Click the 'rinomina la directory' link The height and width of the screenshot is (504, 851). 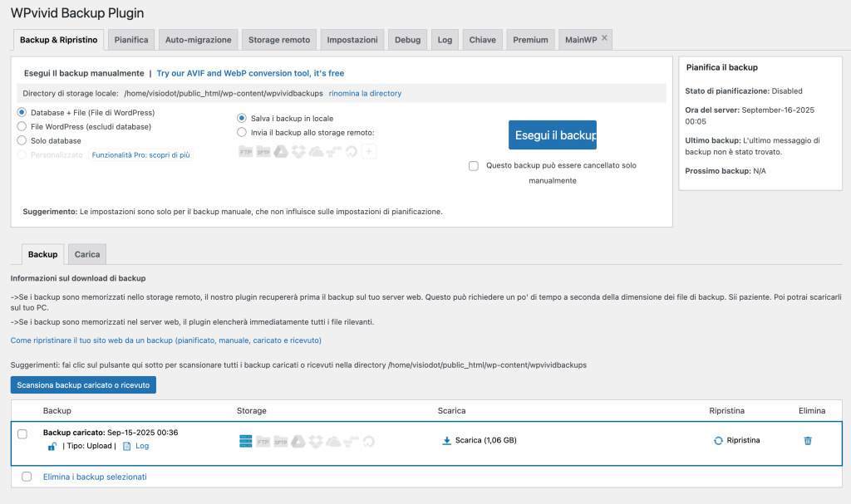pos(365,94)
